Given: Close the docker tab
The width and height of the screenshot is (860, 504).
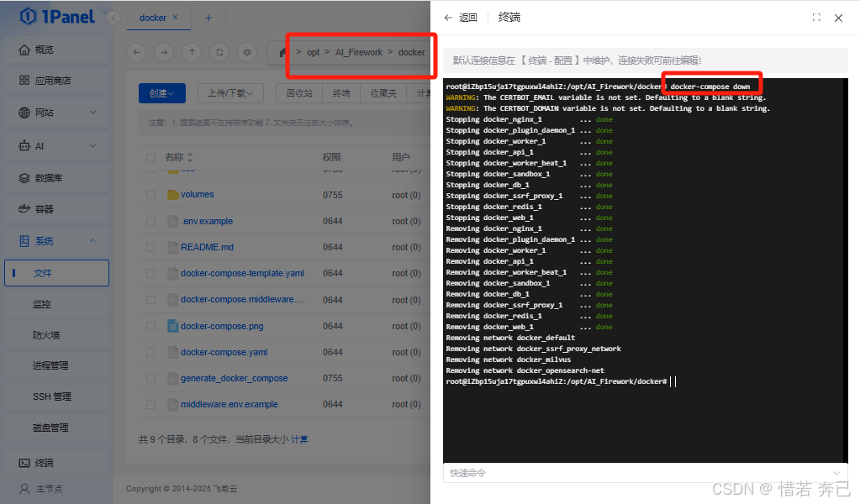Looking at the screenshot, I should click(176, 18).
